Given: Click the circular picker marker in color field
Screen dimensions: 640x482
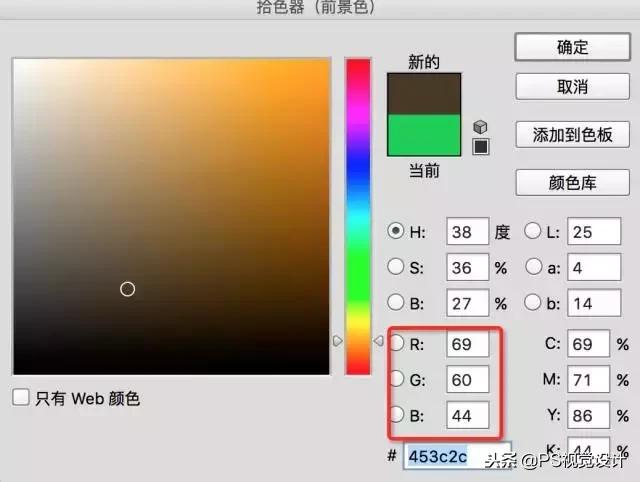Looking at the screenshot, I should coord(127,289).
